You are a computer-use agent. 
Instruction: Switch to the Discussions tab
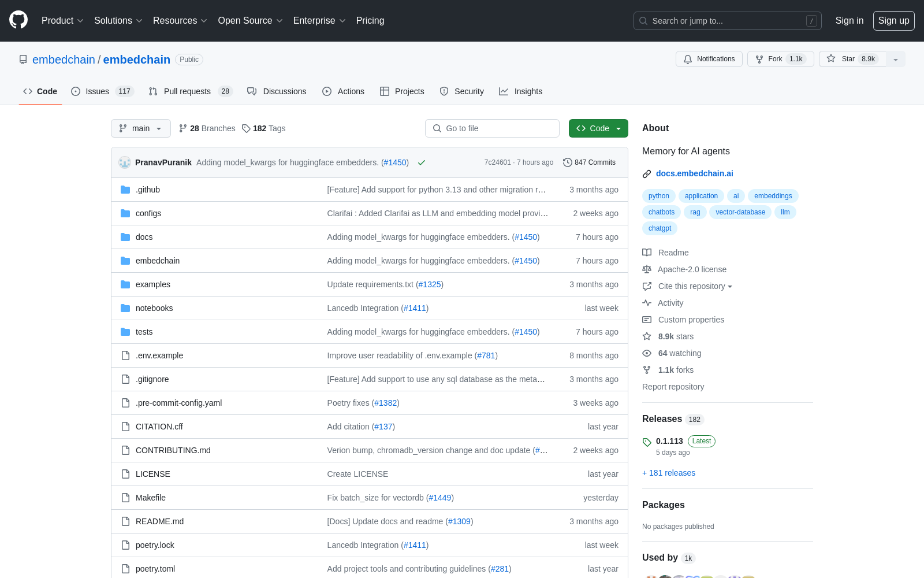[277, 91]
